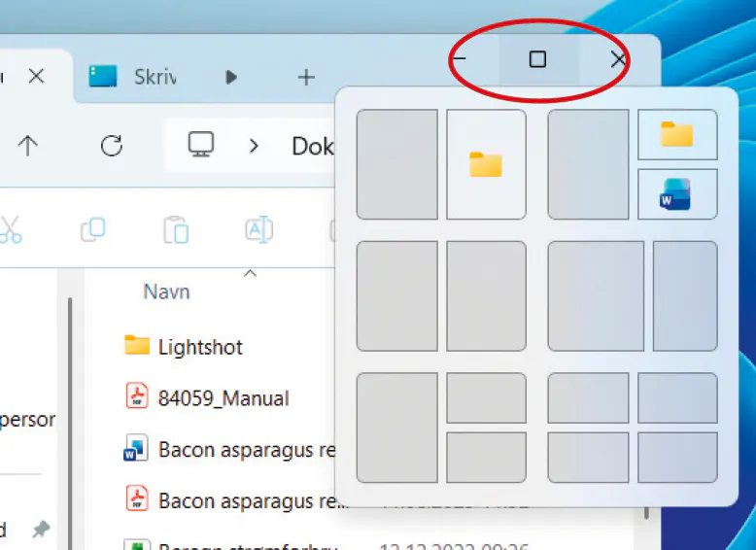
Task: Close the first Explorer tab
Action: pos(36,76)
